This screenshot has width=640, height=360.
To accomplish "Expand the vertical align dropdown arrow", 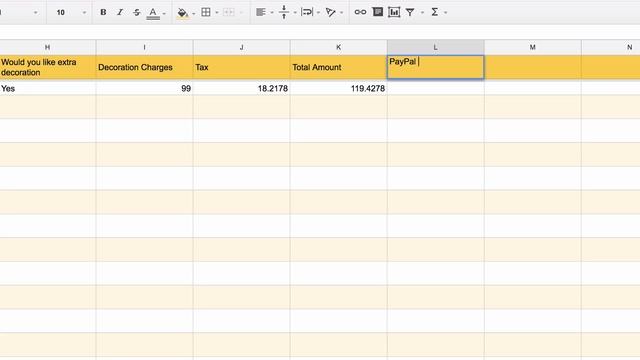I will click(295, 13).
